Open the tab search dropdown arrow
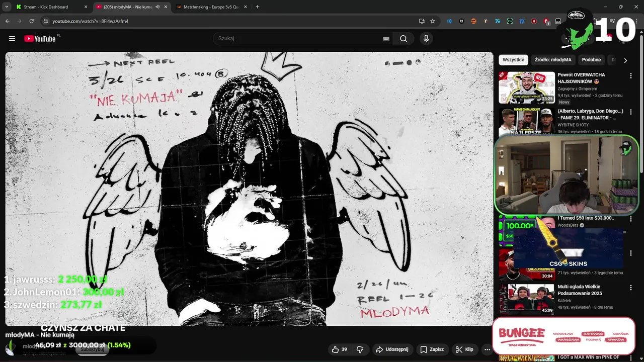Screen dimensions: 644x362 point(7,7)
